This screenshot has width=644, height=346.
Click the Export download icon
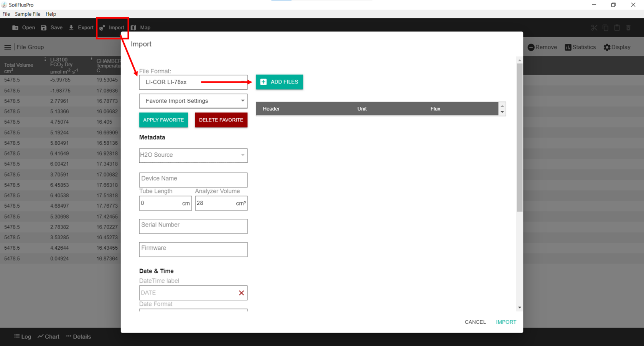[x=71, y=28]
